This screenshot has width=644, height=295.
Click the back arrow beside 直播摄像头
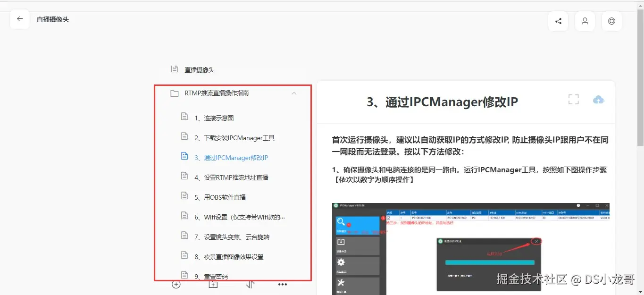[x=19, y=19]
